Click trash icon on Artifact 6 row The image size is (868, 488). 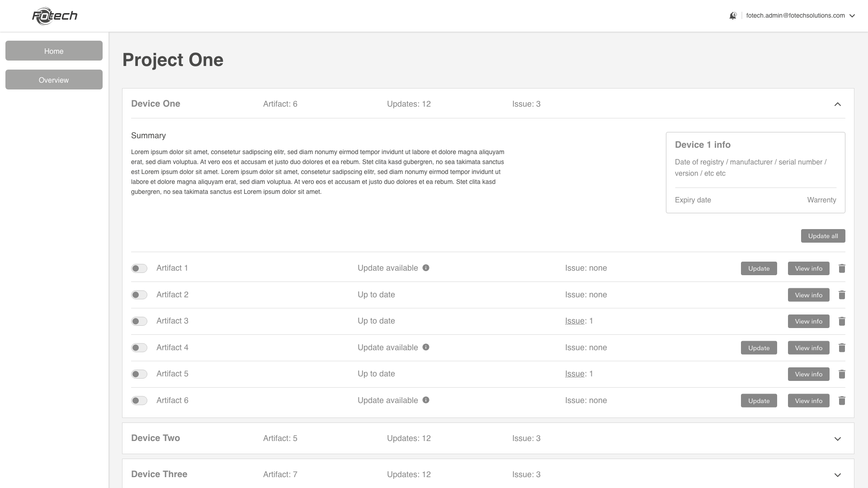[842, 401]
